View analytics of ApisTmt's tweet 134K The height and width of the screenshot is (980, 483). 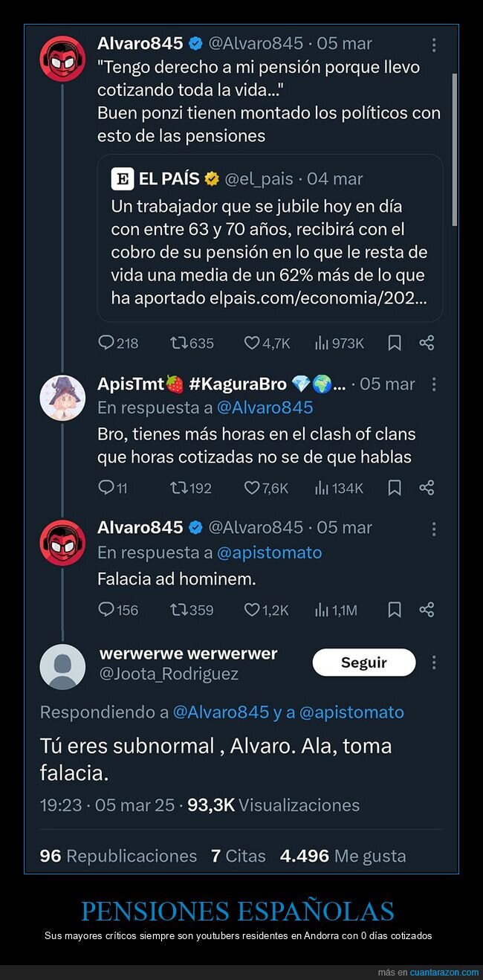[x=322, y=488]
